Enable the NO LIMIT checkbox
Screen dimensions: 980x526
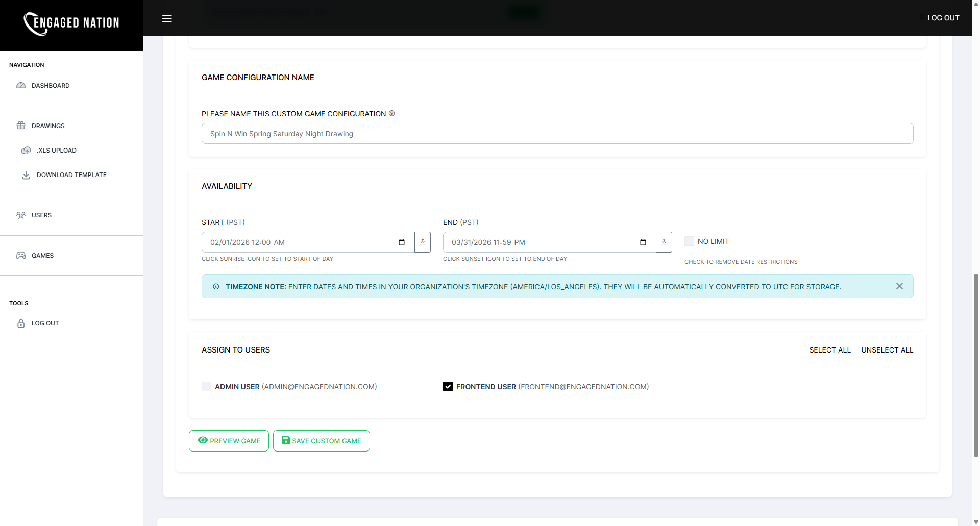(689, 240)
